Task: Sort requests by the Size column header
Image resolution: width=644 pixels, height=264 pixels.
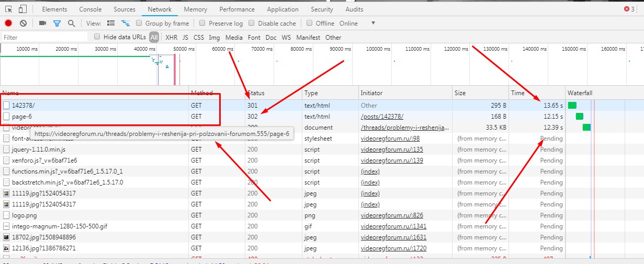Action: [x=460, y=93]
